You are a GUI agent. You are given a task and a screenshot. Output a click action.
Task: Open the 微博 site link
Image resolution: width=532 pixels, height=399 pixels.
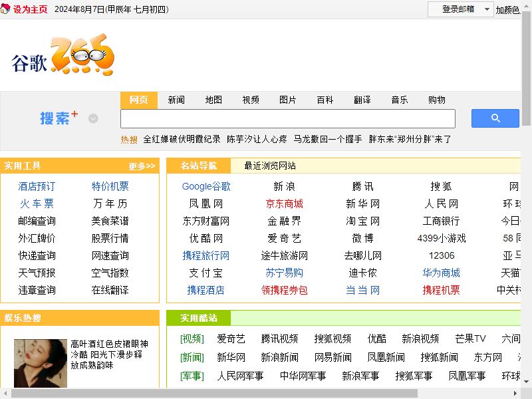pos(362,238)
